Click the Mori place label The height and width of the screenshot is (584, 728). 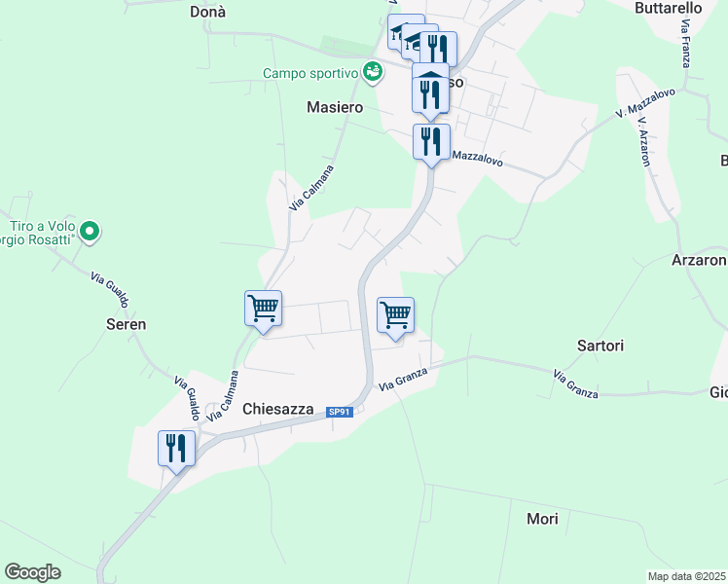tap(542, 519)
